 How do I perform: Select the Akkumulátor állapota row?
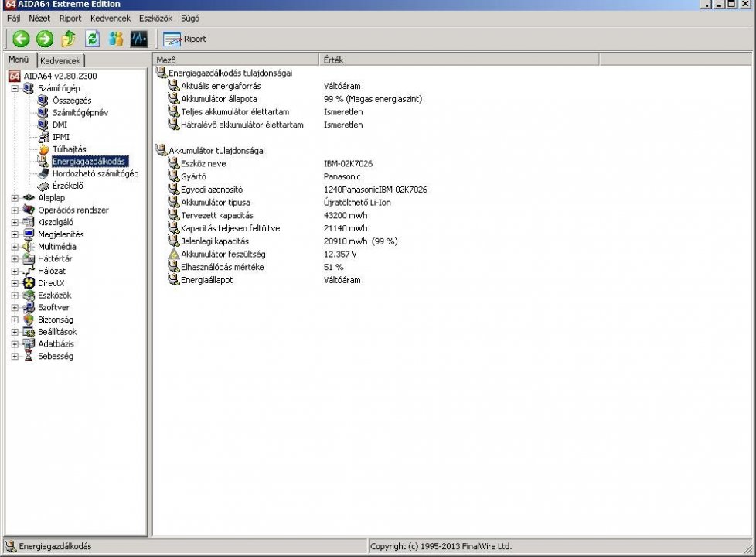(x=219, y=99)
